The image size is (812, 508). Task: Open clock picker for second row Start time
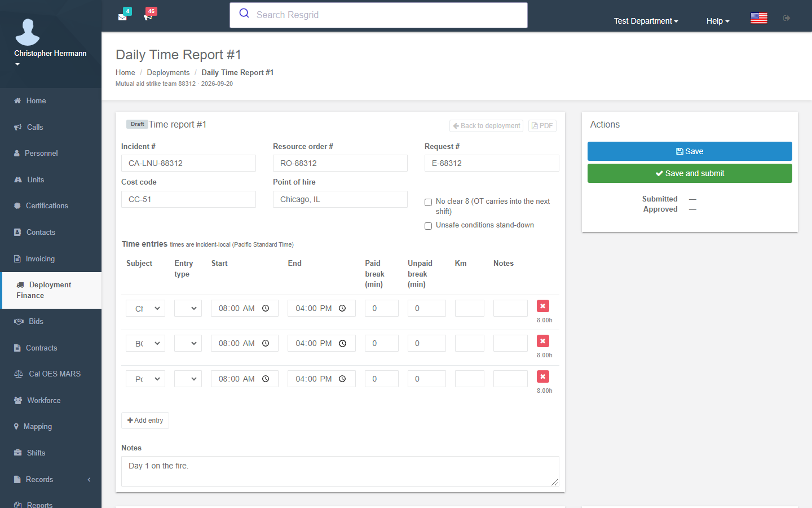266,343
